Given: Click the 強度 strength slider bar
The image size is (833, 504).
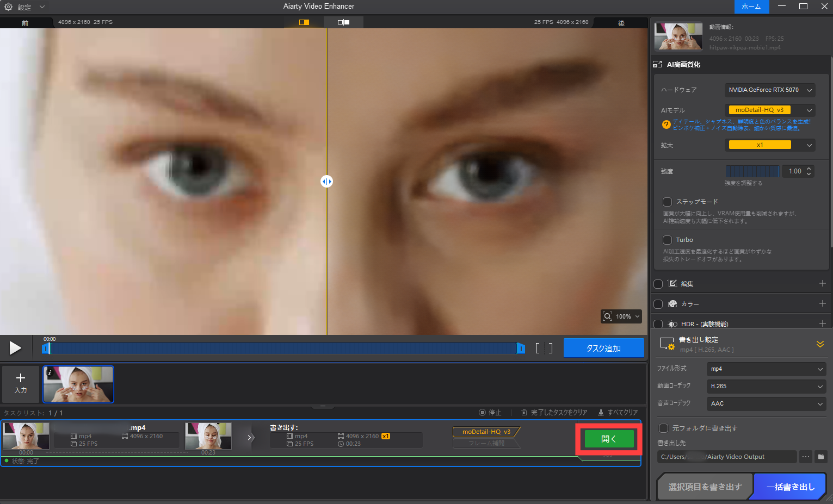Looking at the screenshot, I should tap(752, 171).
